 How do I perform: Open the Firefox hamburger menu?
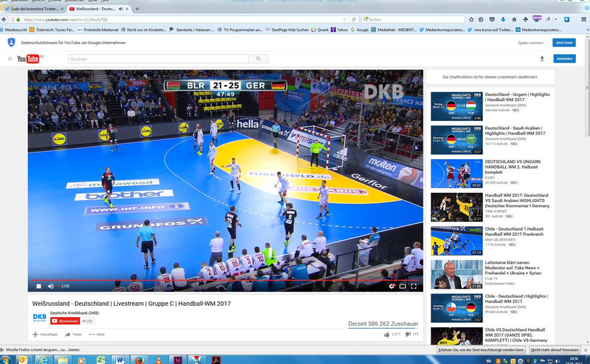point(583,20)
